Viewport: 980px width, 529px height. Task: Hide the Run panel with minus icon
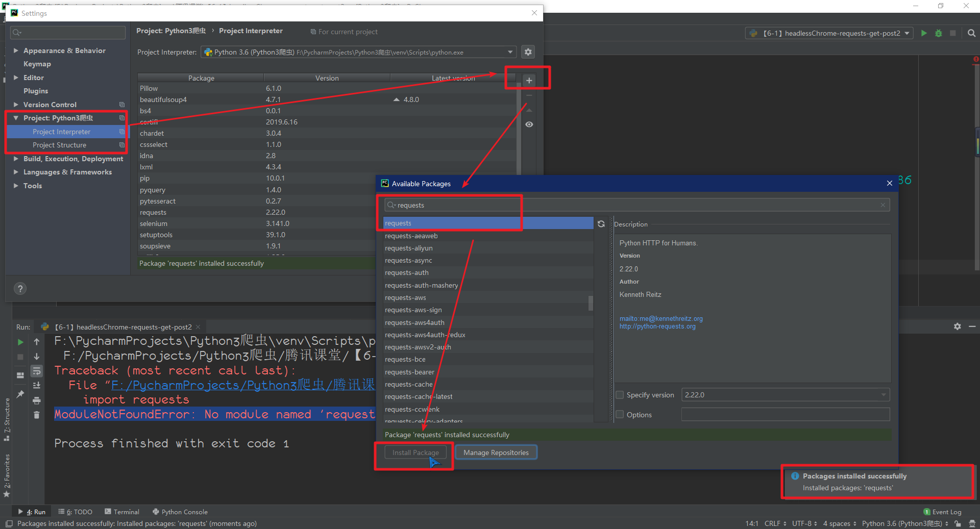[x=972, y=326]
